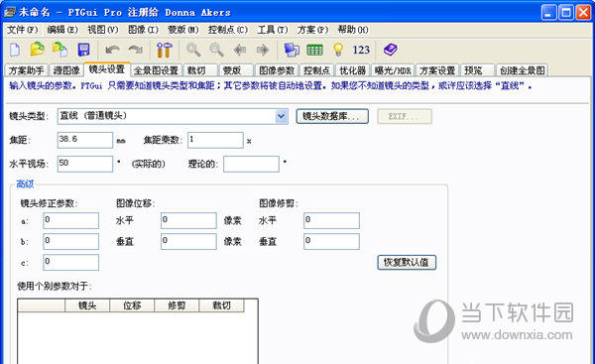The height and width of the screenshot is (364, 595).
Task: Click the 123 numeric transform icon
Action: pyautogui.click(x=361, y=50)
